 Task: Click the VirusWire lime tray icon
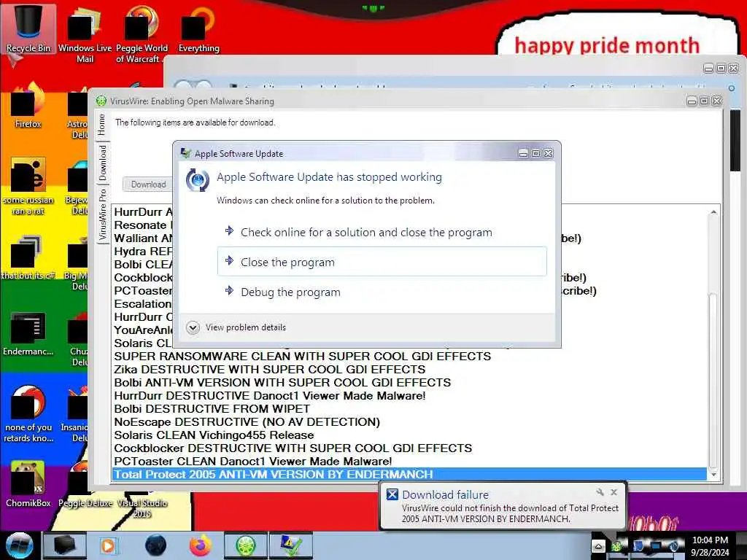(x=616, y=545)
